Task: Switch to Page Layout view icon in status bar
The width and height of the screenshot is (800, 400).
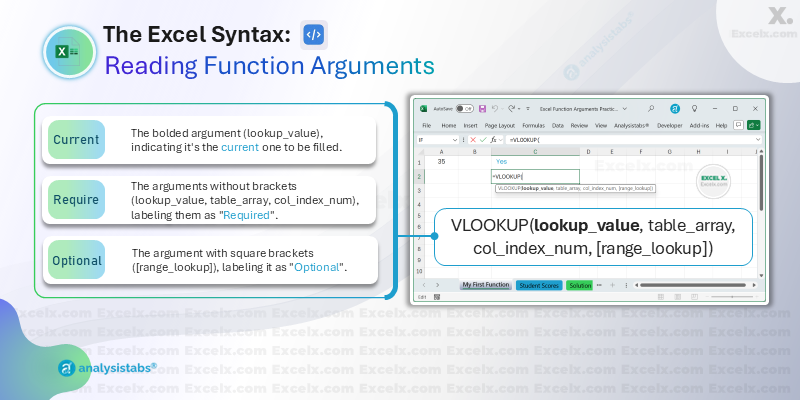Action: tap(677, 296)
